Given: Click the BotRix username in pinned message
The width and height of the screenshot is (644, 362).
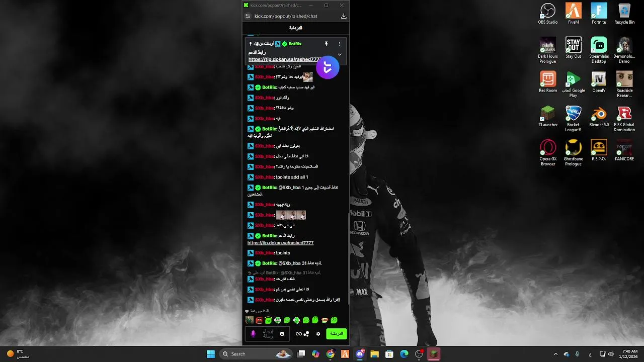Looking at the screenshot, I should pos(295,44).
